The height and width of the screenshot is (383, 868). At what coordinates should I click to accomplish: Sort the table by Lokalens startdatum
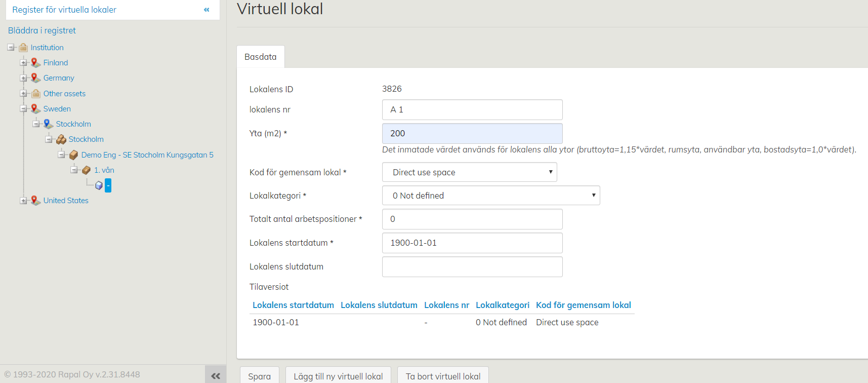(x=293, y=305)
